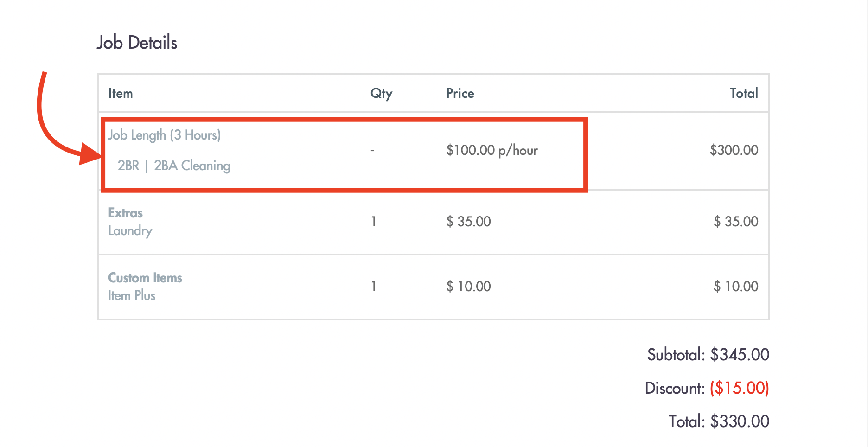Click the Job Details heading

[x=137, y=43]
